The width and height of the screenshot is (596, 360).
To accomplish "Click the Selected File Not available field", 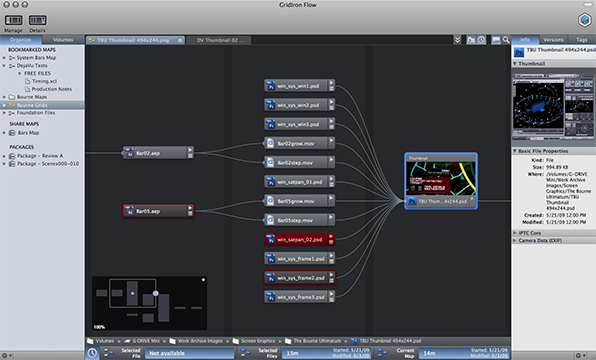I will tap(189, 353).
